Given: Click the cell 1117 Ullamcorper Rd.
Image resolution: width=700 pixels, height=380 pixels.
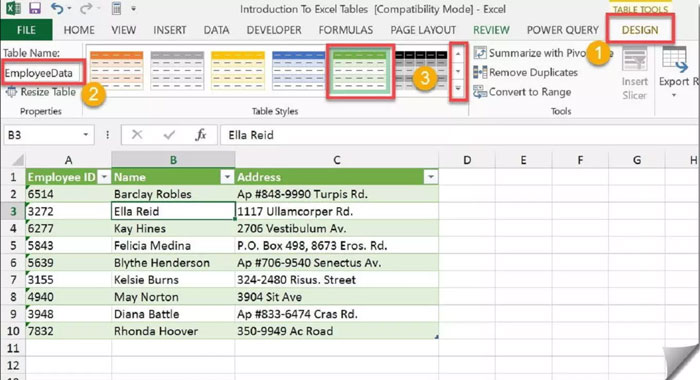Looking at the screenshot, I should 337,211.
